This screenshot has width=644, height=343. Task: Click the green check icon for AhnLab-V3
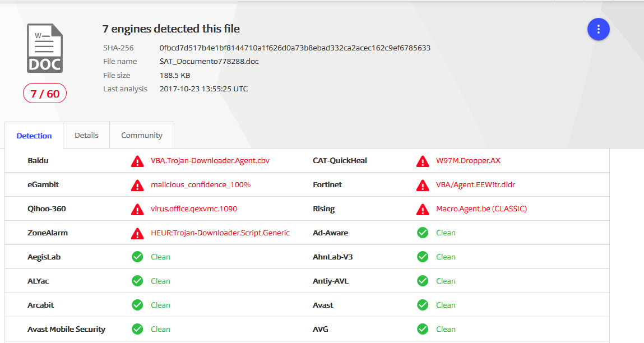(423, 257)
